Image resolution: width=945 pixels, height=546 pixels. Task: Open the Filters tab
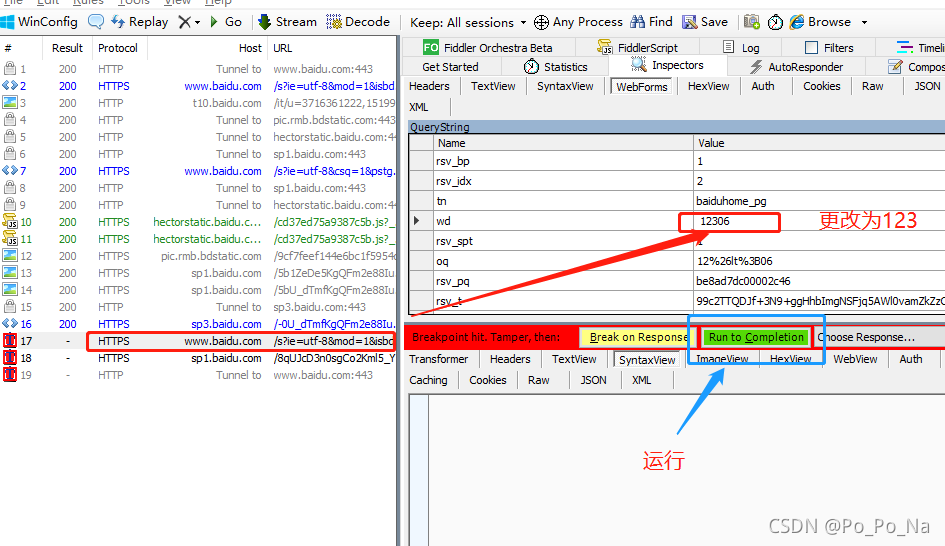pos(829,48)
